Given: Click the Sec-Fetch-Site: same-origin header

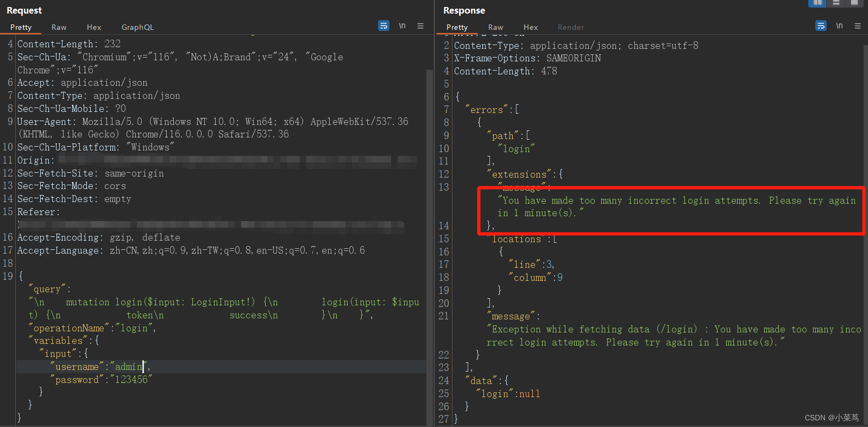Looking at the screenshot, I should 91,173.
